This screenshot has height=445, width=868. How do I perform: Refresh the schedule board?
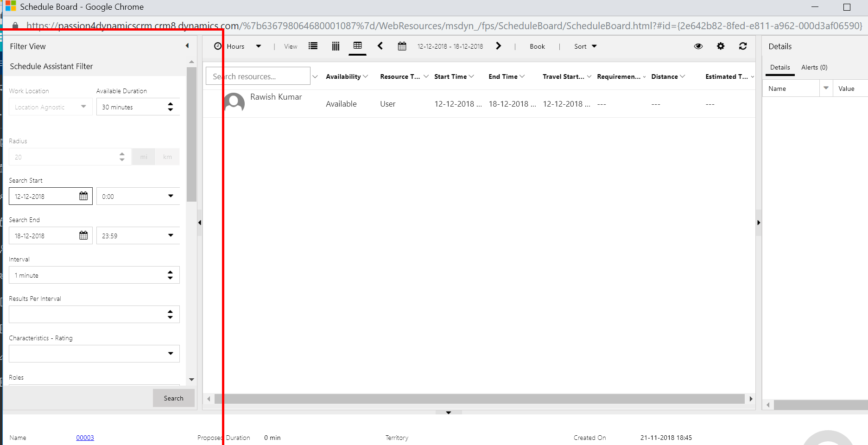(x=742, y=46)
